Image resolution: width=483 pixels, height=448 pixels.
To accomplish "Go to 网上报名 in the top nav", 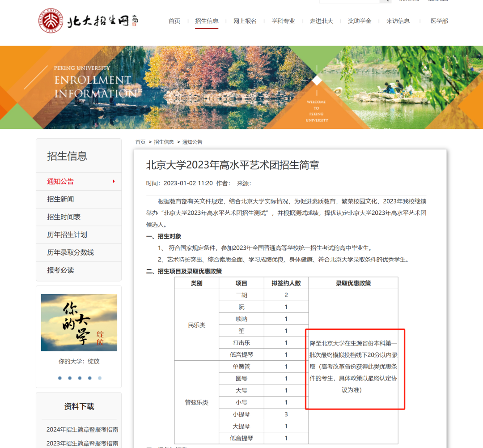I will coord(245,21).
